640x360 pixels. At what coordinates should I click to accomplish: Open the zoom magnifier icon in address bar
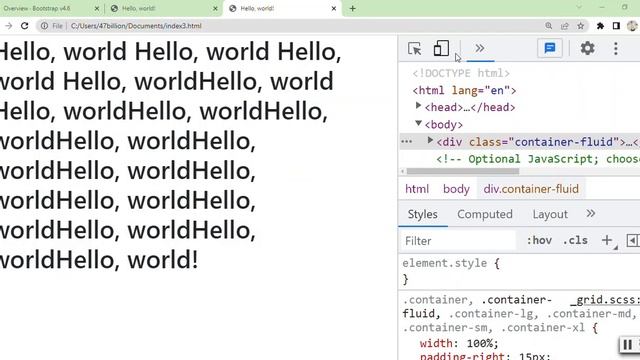click(549, 26)
